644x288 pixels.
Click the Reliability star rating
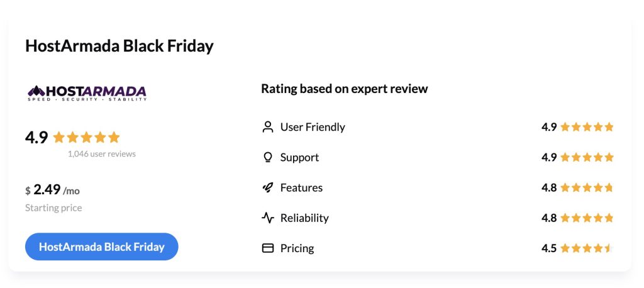click(x=586, y=218)
